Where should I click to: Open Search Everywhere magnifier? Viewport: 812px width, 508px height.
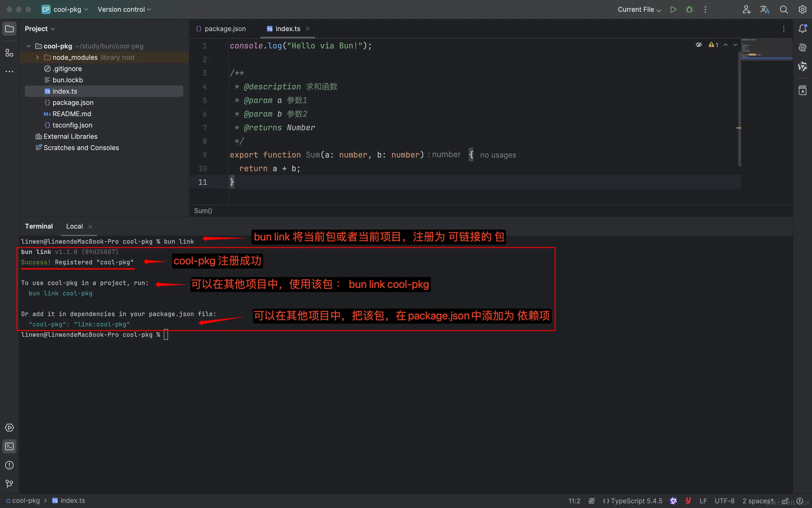pyautogui.click(x=784, y=9)
